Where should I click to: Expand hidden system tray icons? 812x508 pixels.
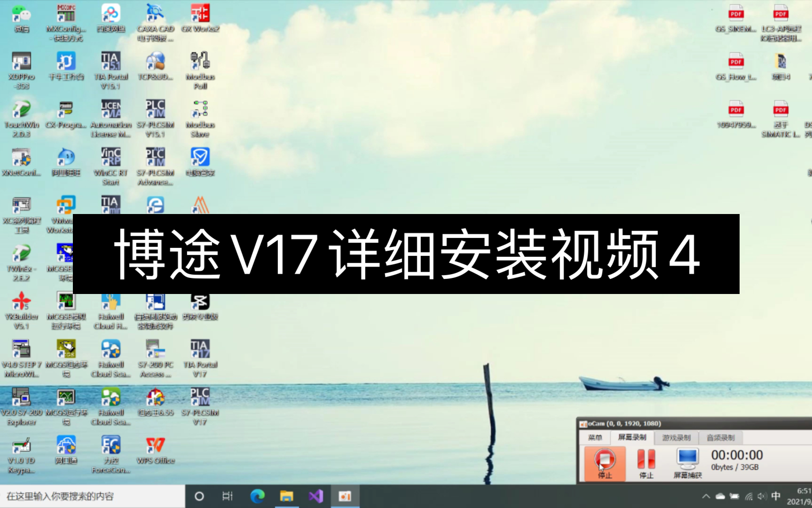[706, 496]
